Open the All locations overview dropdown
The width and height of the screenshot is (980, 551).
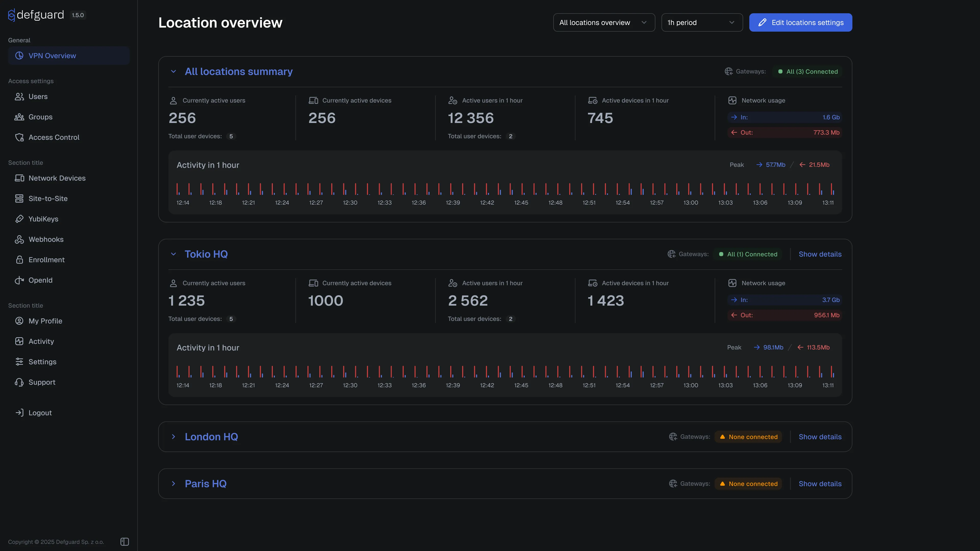(x=604, y=22)
